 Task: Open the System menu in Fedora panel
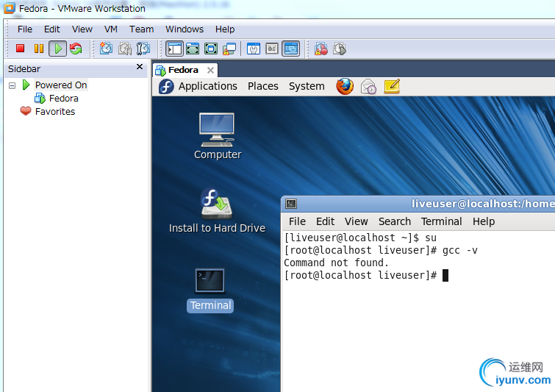click(307, 86)
